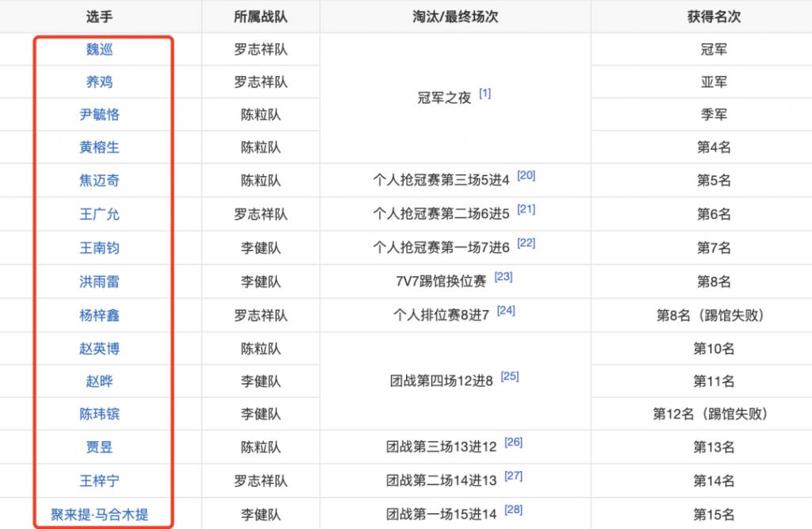Click the 选手 column header
812x529 pixels.
[100, 16]
